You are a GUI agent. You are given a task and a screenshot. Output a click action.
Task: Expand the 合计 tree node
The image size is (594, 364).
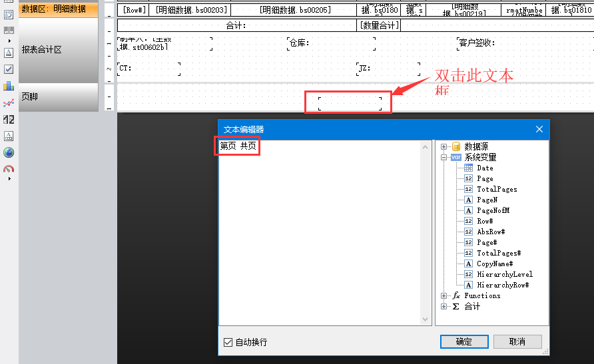pyautogui.click(x=444, y=306)
